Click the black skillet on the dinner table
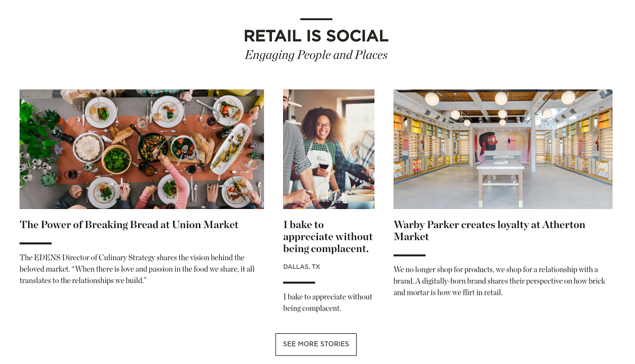The height and width of the screenshot is (364, 635). [152, 144]
